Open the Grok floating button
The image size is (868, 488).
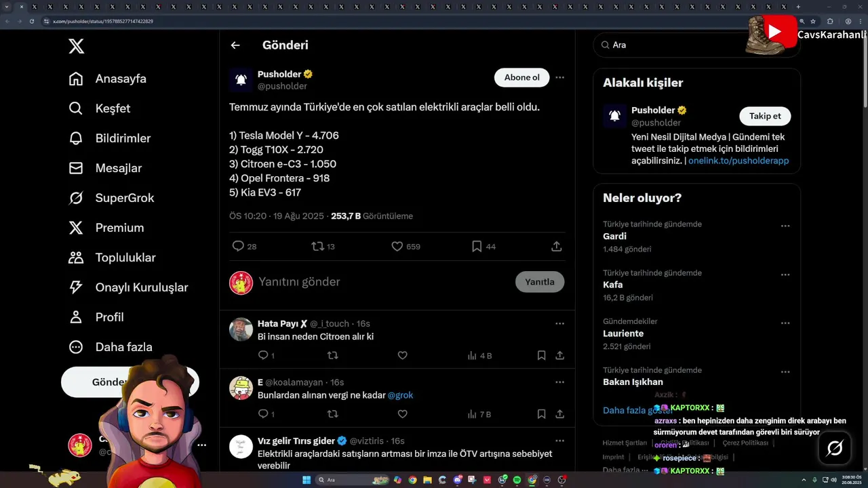[x=835, y=447]
